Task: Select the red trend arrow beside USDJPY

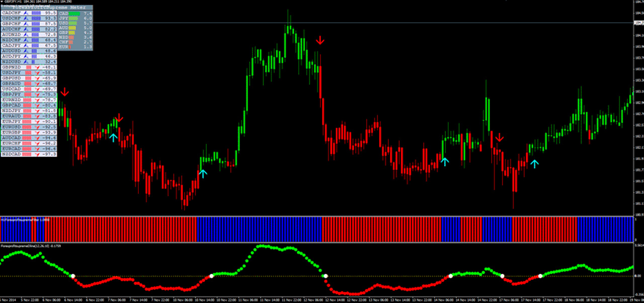Action: click(38, 72)
